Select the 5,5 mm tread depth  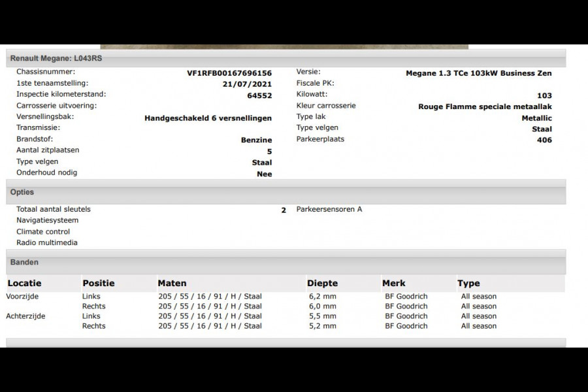323,316
